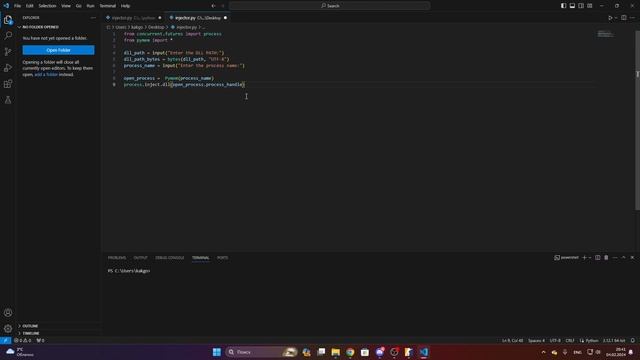
Task: Create a new terminal with plus icon
Action: 584,258
